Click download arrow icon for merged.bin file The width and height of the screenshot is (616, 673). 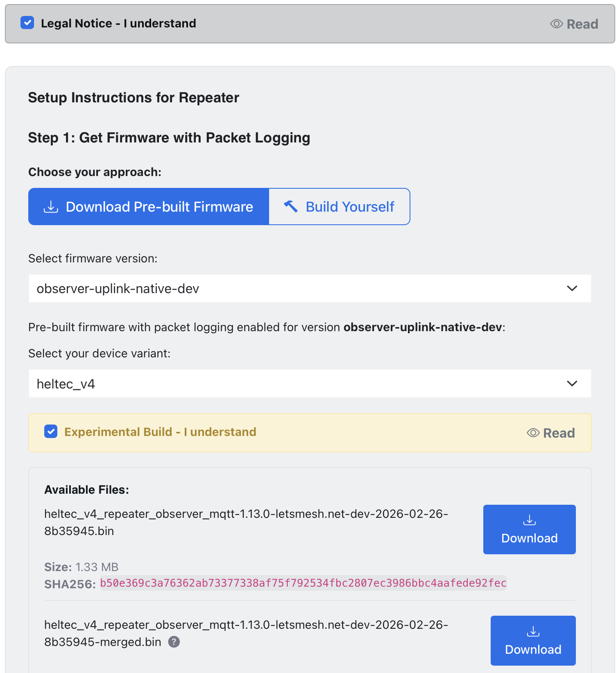point(533,632)
